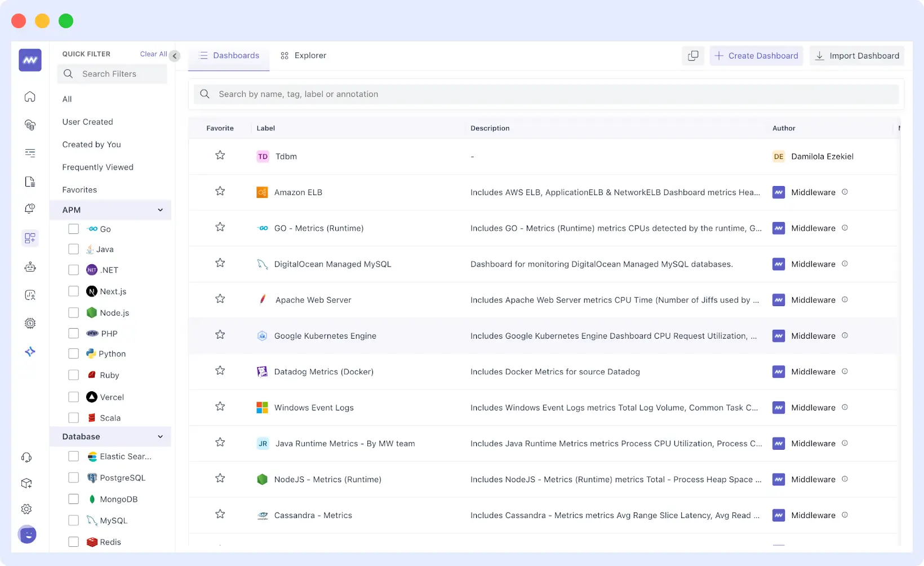Viewport: 924px width, 566px height.
Task: Collapse the APM filter section
Action: click(x=160, y=210)
